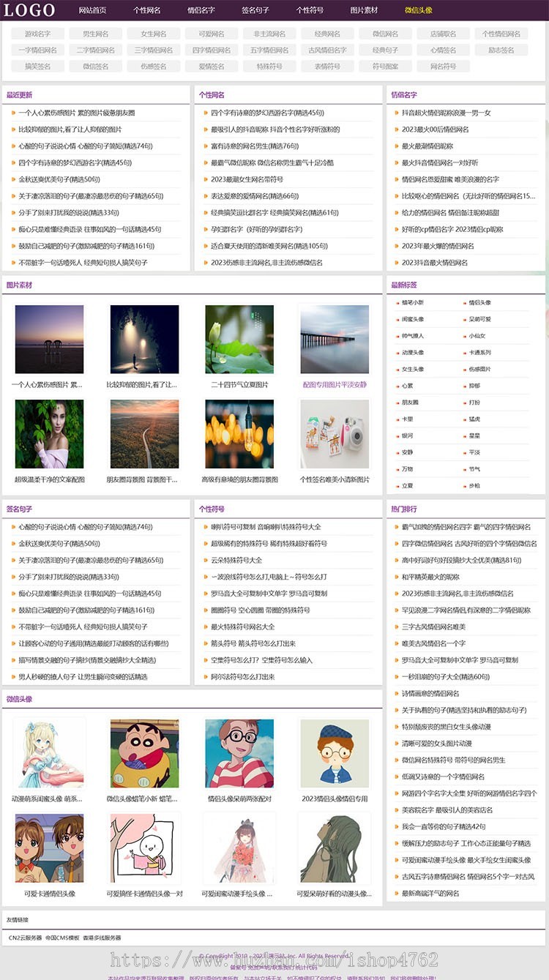
Task: Click the 游戏名字 tag button
Action: (37, 34)
